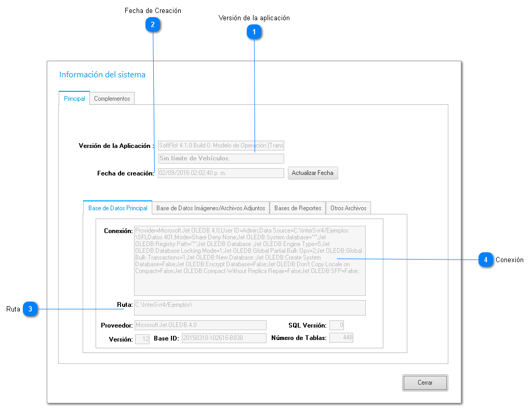532x408 pixels.
Task: Open the Otros Archivos tab
Action: (x=348, y=208)
